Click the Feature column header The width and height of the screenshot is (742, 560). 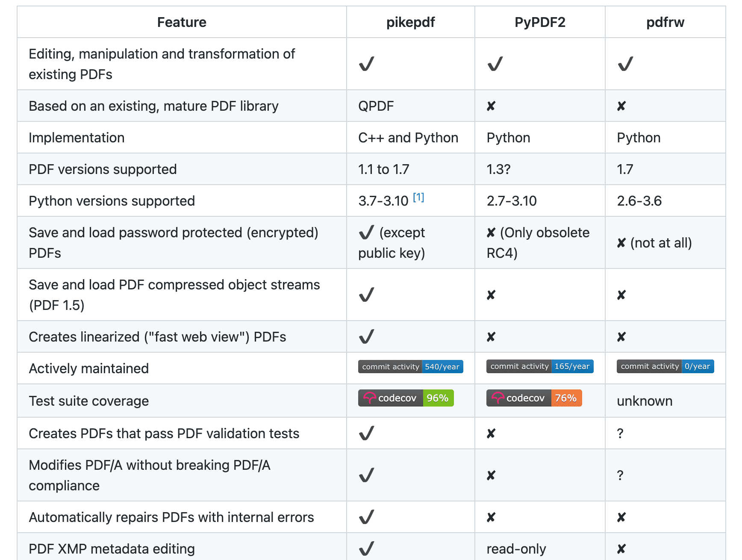pyautogui.click(x=182, y=22)
